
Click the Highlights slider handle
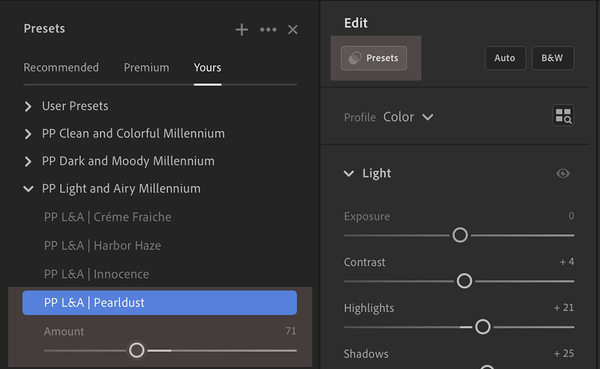(483, 327)
